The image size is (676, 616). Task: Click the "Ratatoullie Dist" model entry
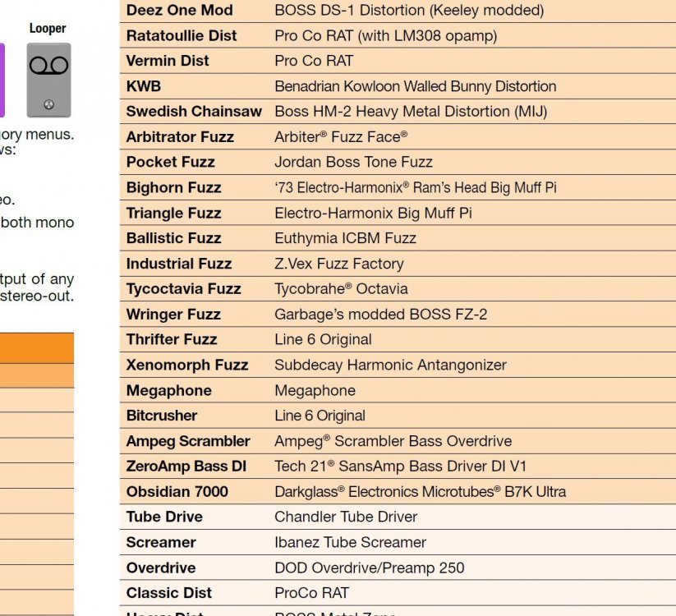pos(181,36)
